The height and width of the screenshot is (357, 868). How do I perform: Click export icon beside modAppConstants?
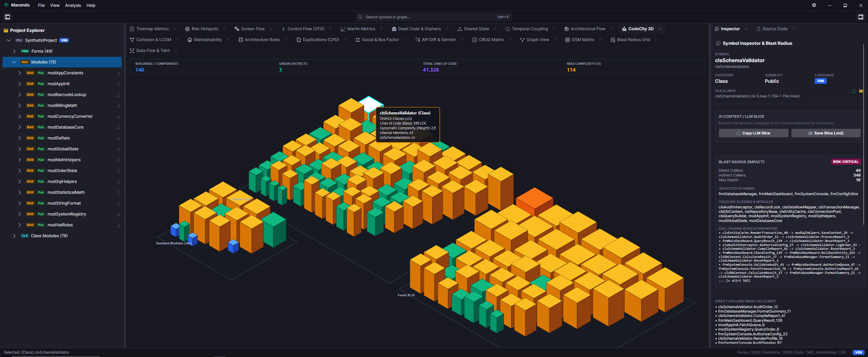(x=119, y=73)
